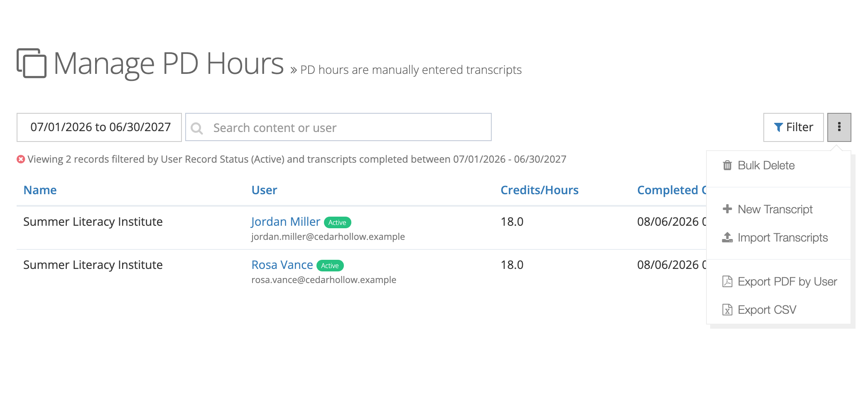Viewport: 868px width, 415px height.
Task: Open the Filter button
Action: 793,127
